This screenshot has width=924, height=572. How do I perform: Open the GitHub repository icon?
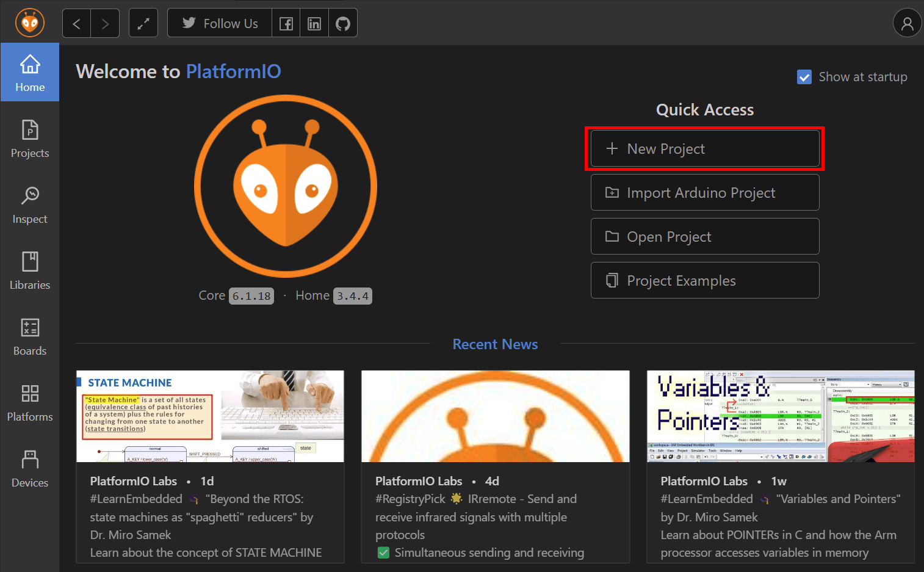click(343, 23)
